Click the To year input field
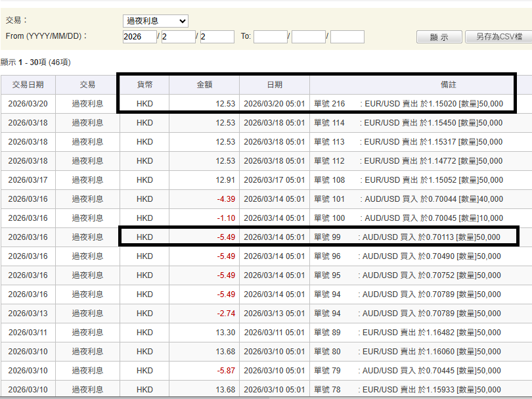The width and height of the screenshot is (532, 399). pyautogui.click(x=271, y=37)
